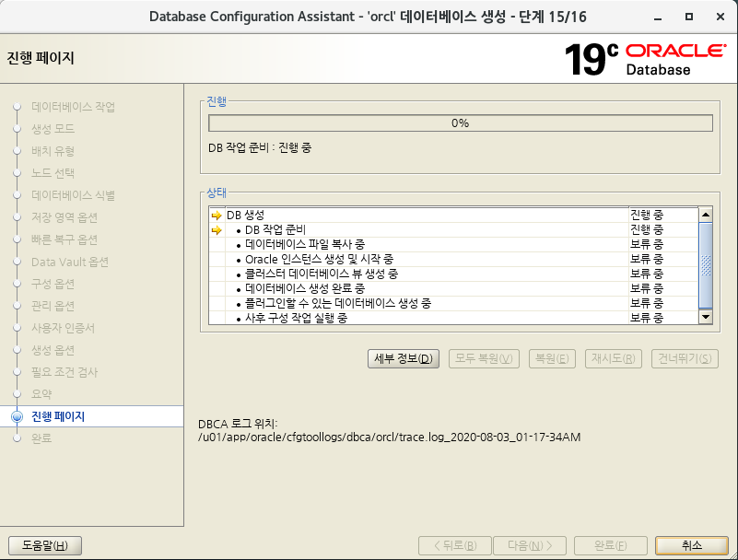Select the 빠른 복구 옵션 step
This screenshot has height=560, width=738.
pos(64,239)
